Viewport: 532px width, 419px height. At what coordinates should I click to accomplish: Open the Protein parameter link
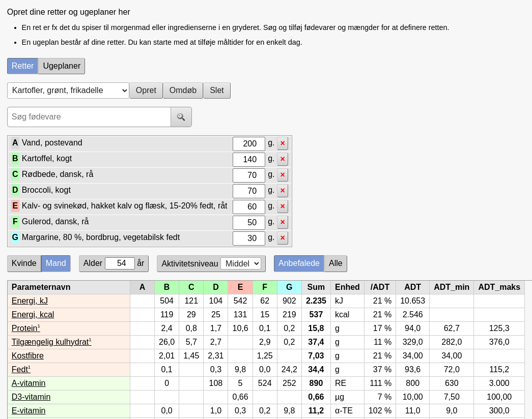click(x=24, y=328)
